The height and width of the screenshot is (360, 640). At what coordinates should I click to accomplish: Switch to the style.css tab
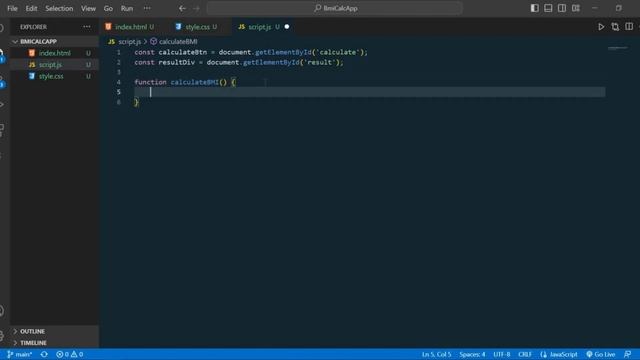[x=197, y=27]
